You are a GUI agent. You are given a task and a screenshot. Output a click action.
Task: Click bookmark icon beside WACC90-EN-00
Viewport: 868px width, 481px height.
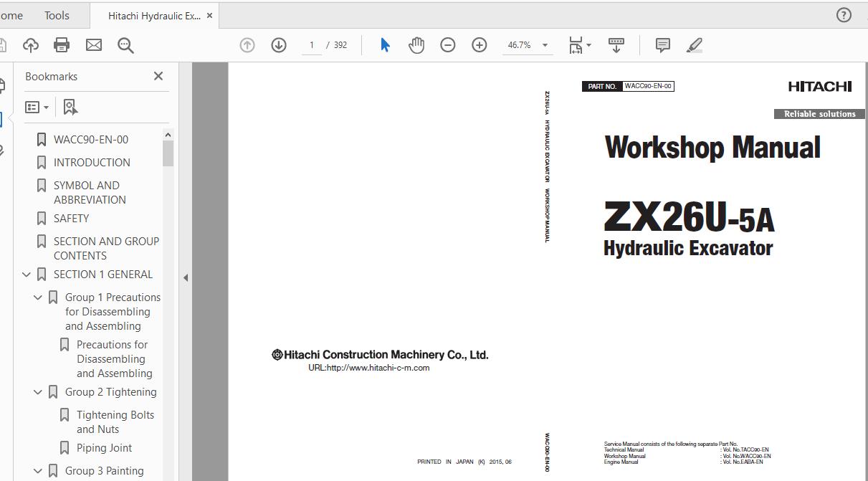(42, 139)
